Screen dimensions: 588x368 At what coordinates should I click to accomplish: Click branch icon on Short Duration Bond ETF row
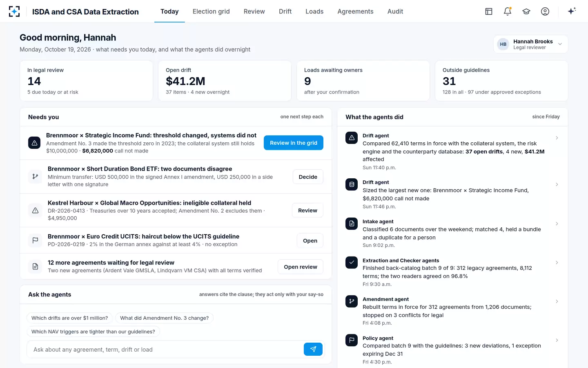(x=36, y=177)
